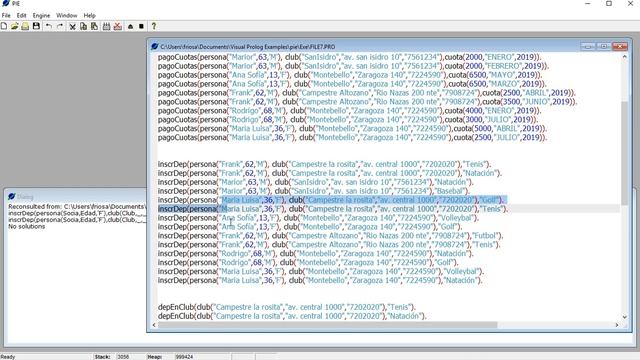Click the Heap value in status bar
Screen dimensions: 640x360
184,357
